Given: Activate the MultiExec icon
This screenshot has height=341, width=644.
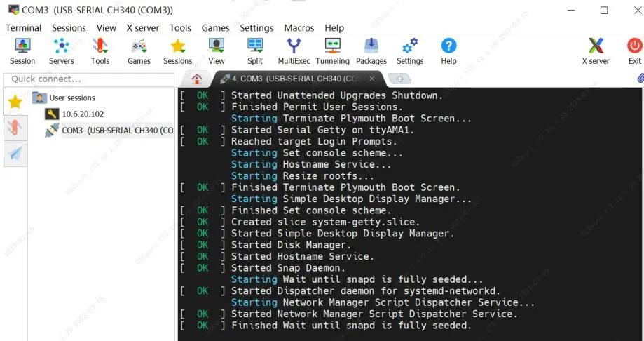Looking at the screenshot, I should point(294,46).
